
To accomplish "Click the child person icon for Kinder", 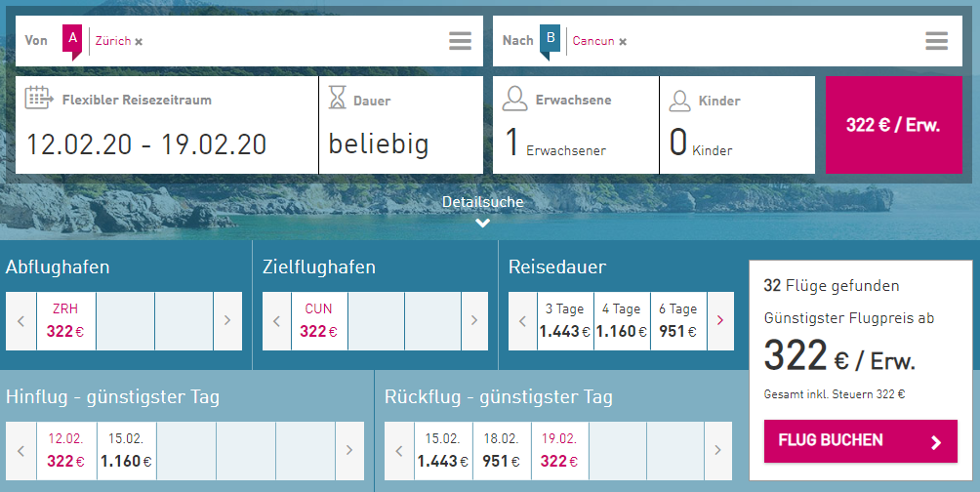I will (x=679, y=99).
